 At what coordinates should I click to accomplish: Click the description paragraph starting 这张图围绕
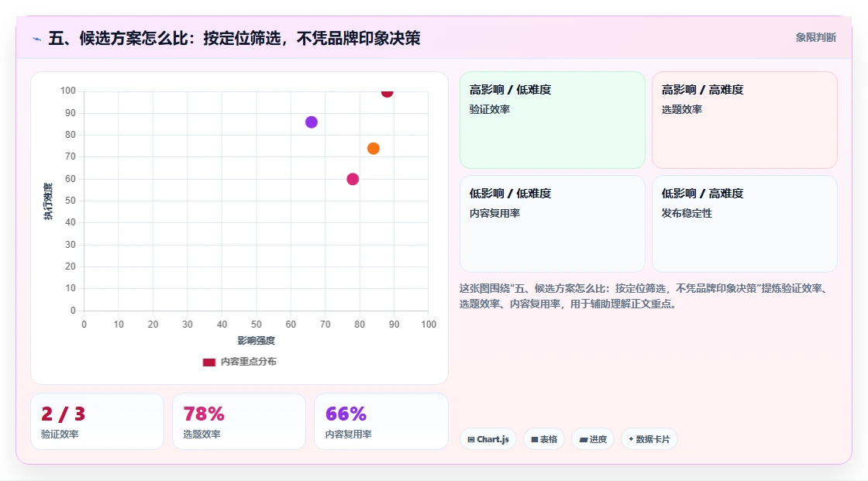tap(644, 296)
